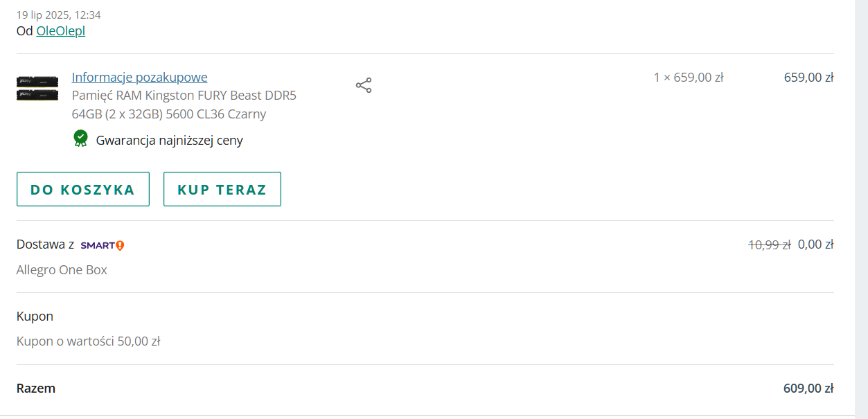The height and width of the screenshot is (419, 868).
Task: Click the crossed-out 10,99 zł delivery price
Action: [769, 244]
